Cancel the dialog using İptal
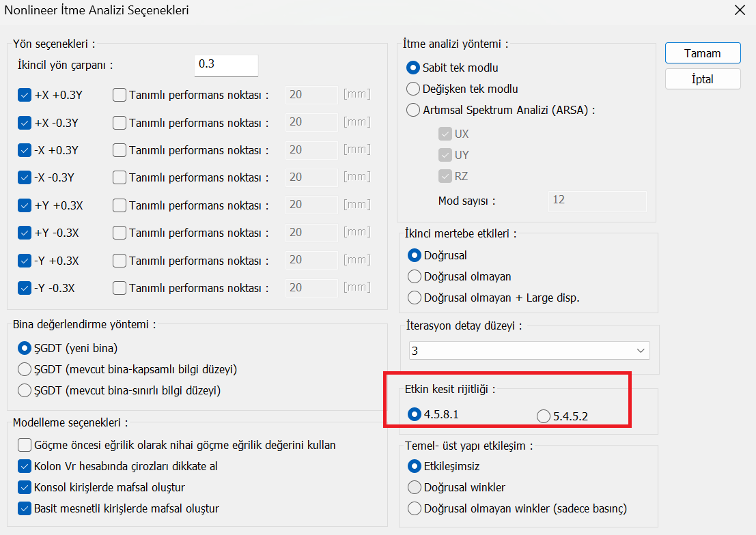The width and height of the screenshot is (756, 535). 703,79
